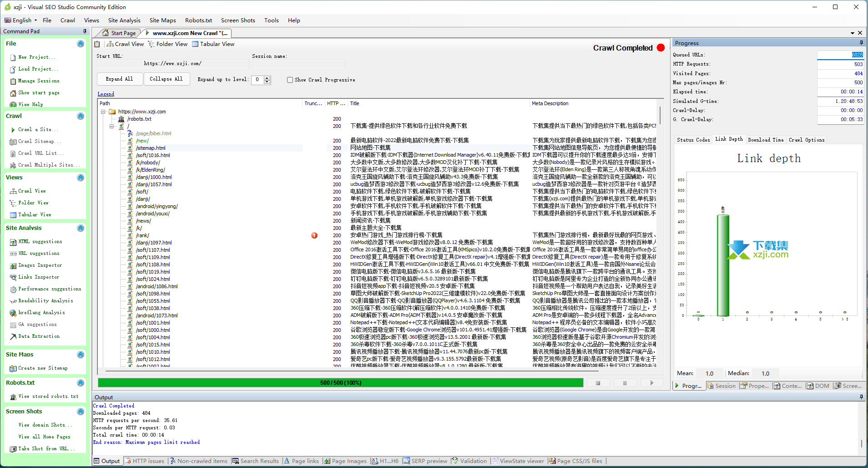Collapse the https://www.xzji.com tree node
The width and height of the screenshot is (868, 468).
click(103, 112)
